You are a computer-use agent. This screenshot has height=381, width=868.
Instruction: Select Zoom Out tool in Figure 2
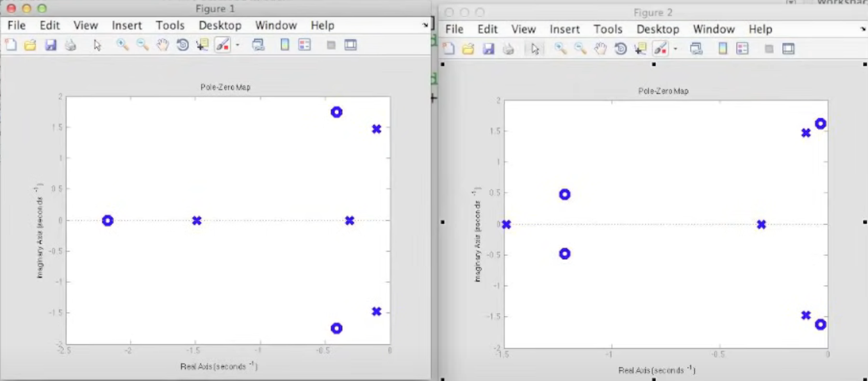pos(580,49)
